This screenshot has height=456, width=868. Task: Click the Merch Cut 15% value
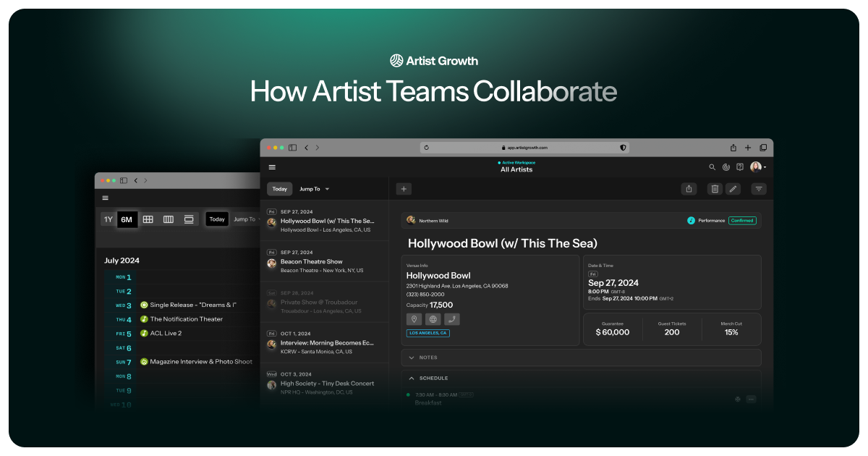click(731, 332)
